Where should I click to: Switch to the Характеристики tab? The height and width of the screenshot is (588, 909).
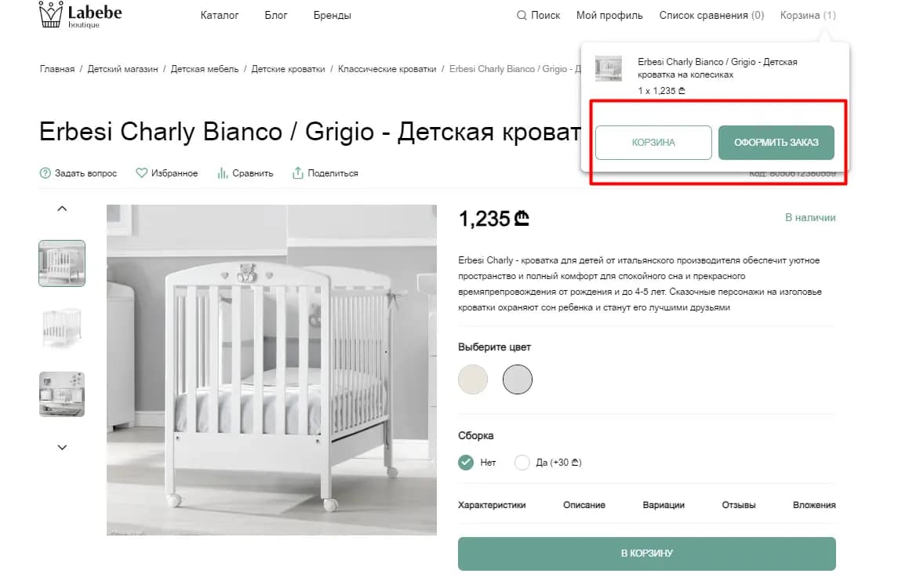492,506
